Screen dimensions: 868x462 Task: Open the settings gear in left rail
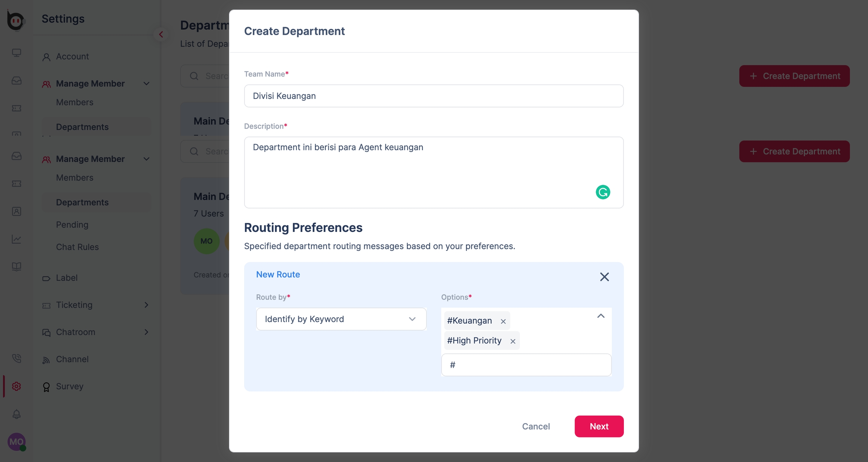(16, 386)
